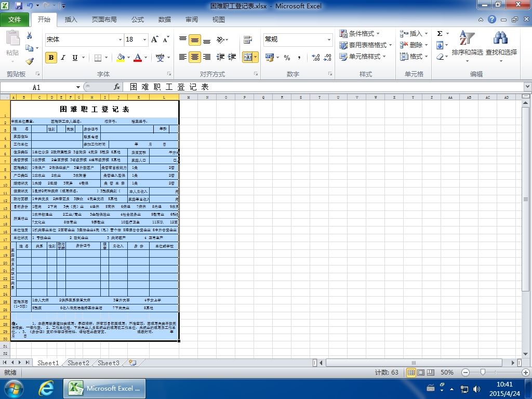Select the Format Painter brush
This screenshot has height=399, width=532.
click(30, 61)
